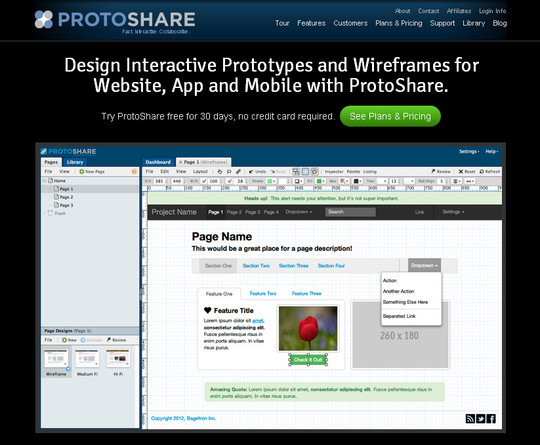This screenshot has width=540, height=445.
Task: Click the green New icon in Page Designs
Action: (x=64, y=340)
